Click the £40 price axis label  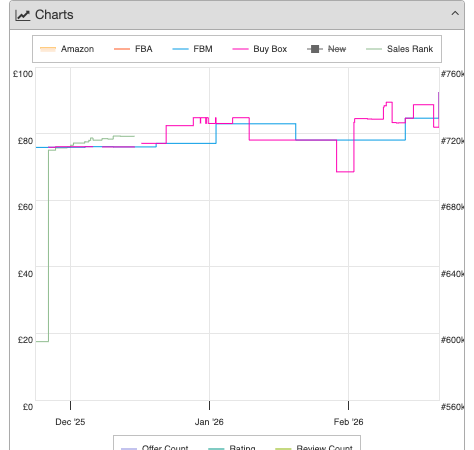tap(25, 274)
